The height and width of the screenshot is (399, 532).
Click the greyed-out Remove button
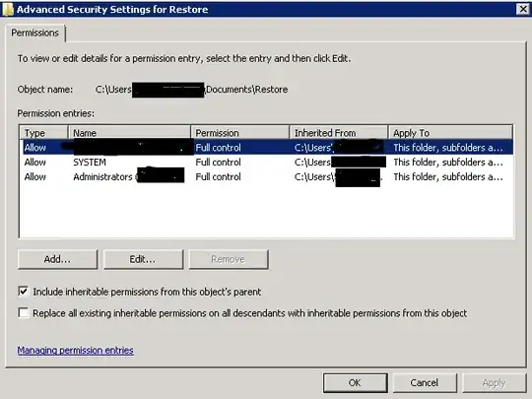click(229, 259)
